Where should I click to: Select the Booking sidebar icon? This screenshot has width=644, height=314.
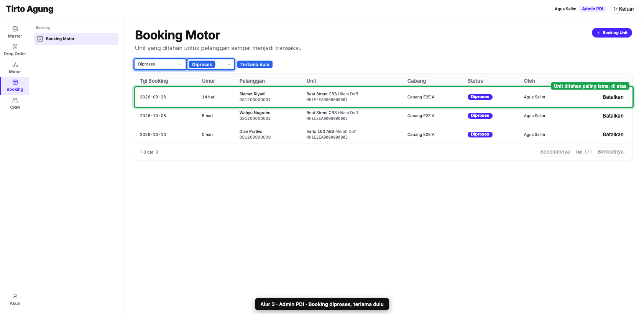[15, 85]
